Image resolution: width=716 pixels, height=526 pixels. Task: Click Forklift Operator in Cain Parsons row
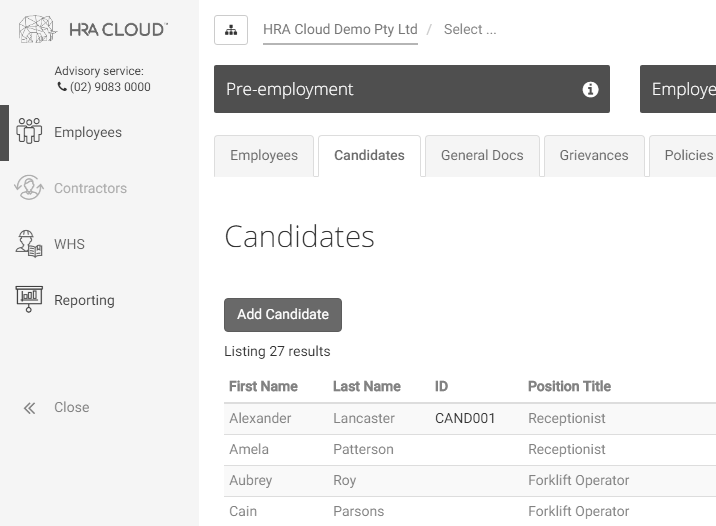tap(579, 511)
